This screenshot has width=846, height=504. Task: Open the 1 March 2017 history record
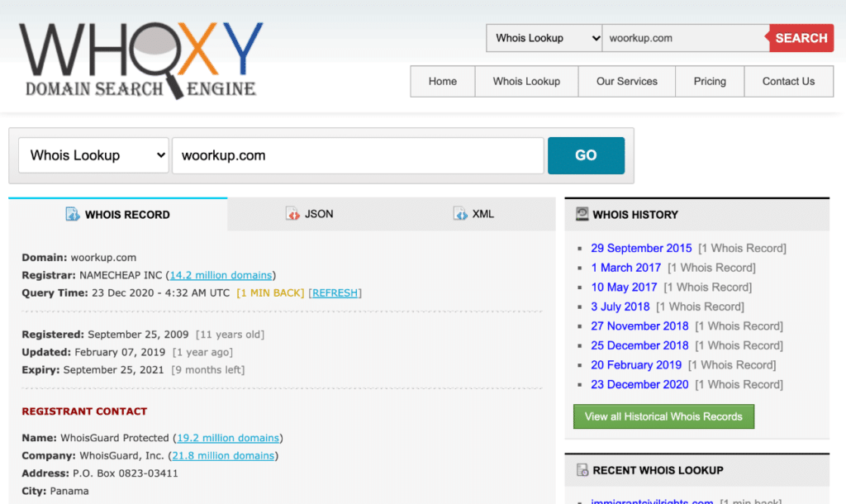click(x=626, y=268)
